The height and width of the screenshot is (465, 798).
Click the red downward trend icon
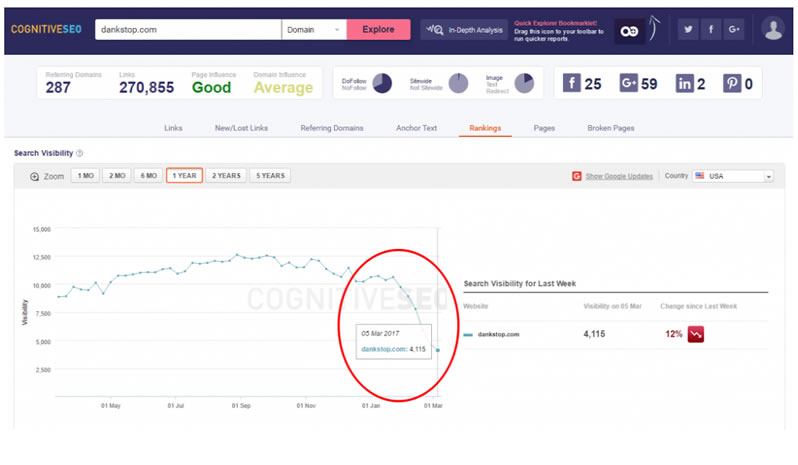[x=696, y=334]
